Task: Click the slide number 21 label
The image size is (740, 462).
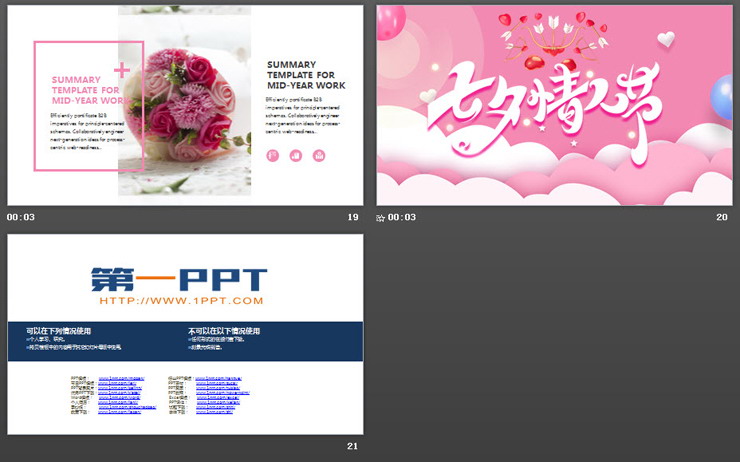Action: [x=352, y=446]
